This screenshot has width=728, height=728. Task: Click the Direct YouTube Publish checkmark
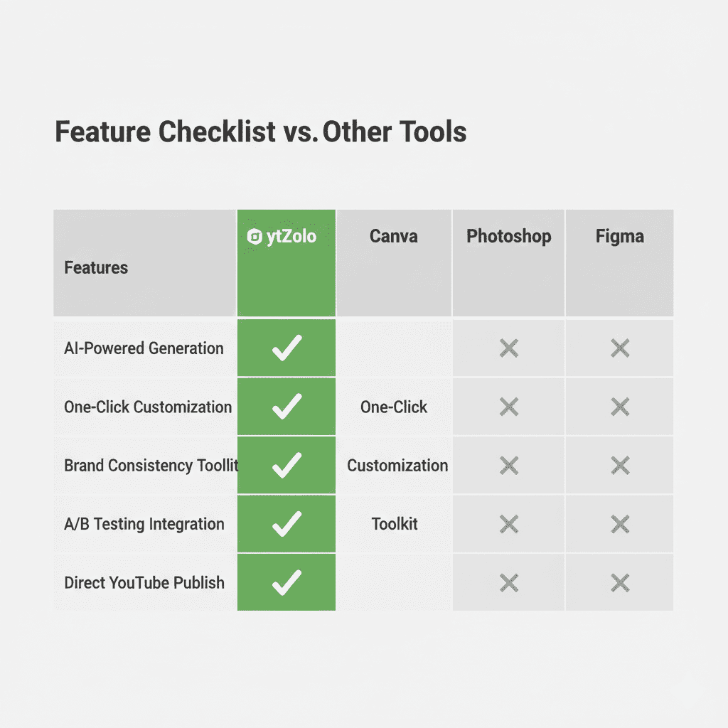287,583
